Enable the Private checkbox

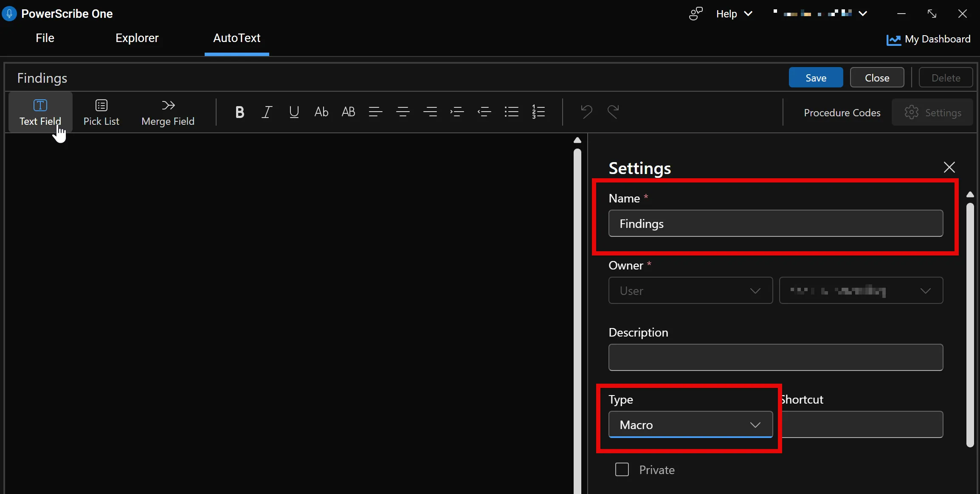[622, 470]
